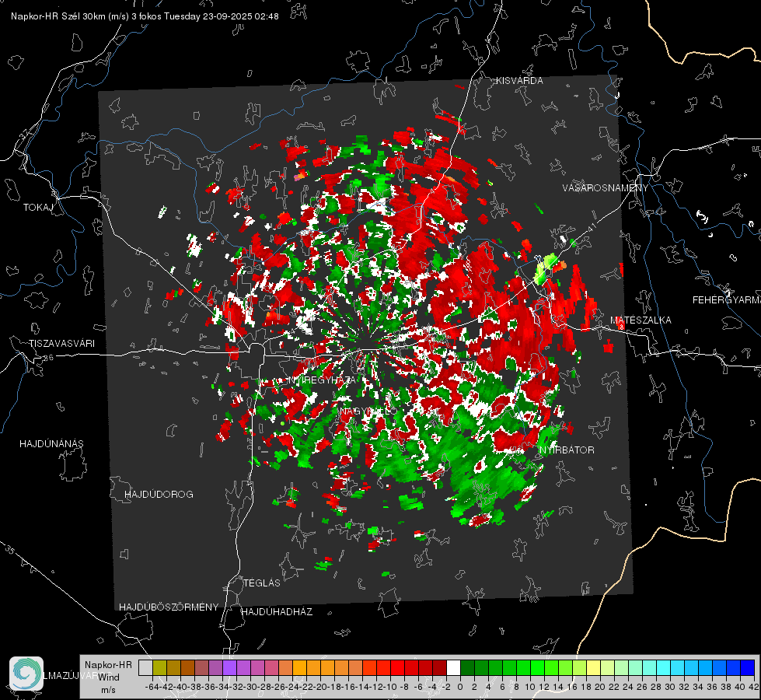Pick the white zero-velocity legend swatch
The image size is (761, 700).
pyautogui.click(x=453, y=667)
